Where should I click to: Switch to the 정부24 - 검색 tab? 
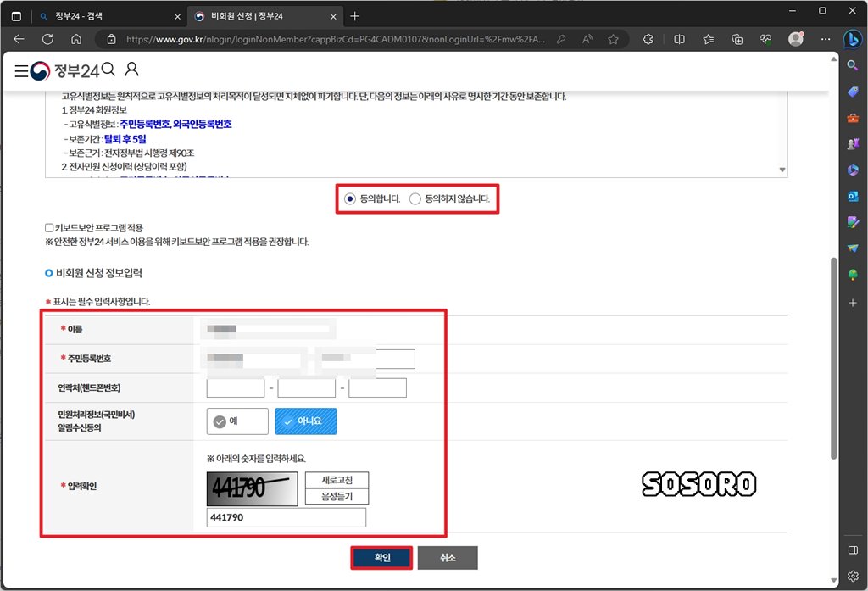point(109,16)
